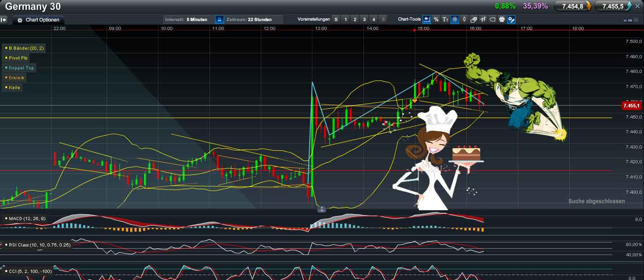
Task: Select preset 1 in Voreinstellungen
Action: click(345, 20)
